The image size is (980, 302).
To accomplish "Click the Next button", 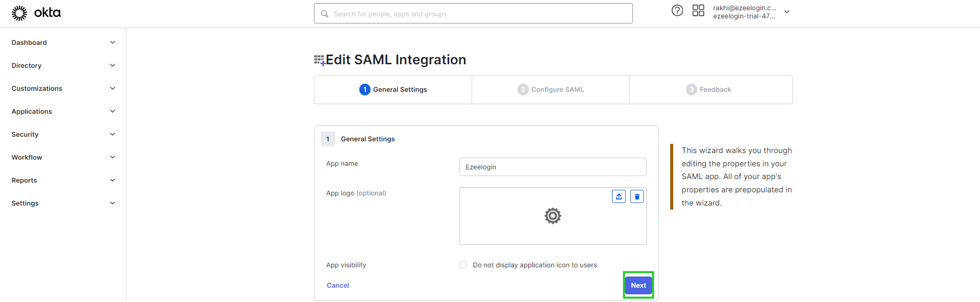I will [x=639, y=285].
